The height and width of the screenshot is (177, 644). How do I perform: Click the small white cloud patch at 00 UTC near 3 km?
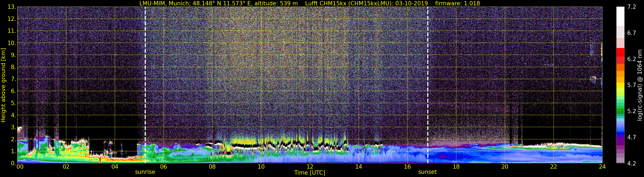[19, 129]
